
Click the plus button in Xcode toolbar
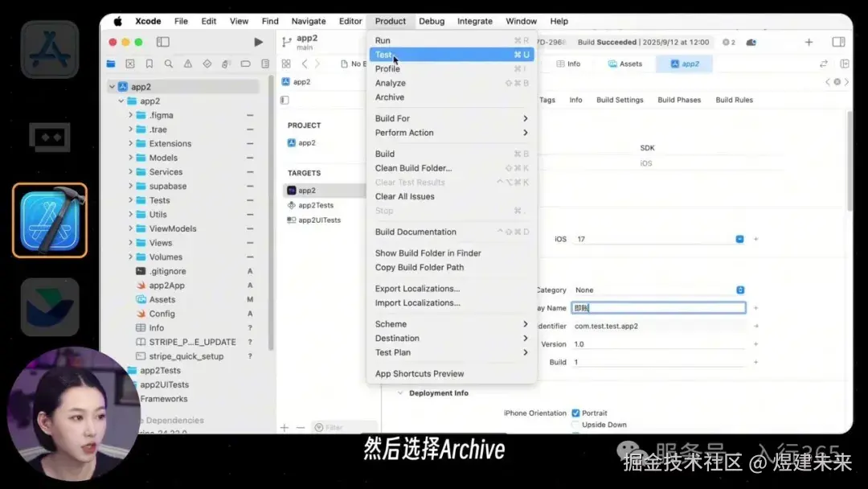[x=809, y=42]
